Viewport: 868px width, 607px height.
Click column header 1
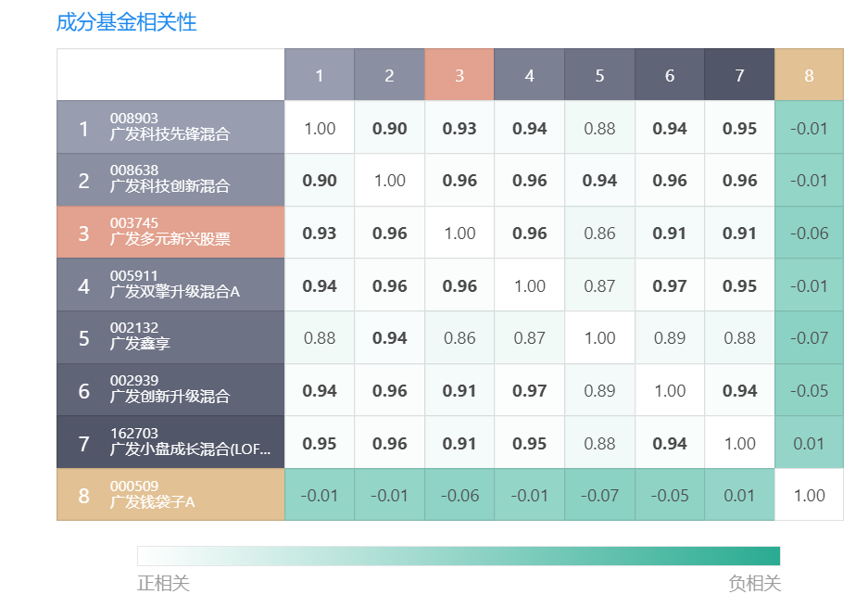[x=320, y=75]
